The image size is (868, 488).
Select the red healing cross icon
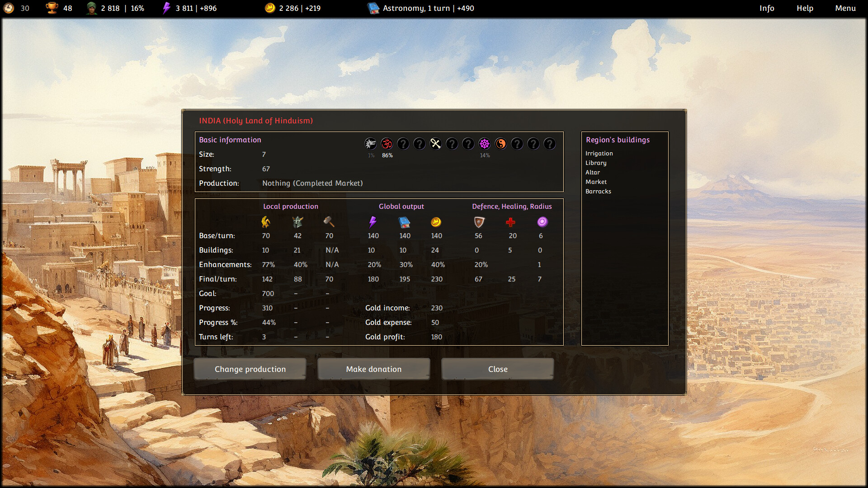(511, 222)
